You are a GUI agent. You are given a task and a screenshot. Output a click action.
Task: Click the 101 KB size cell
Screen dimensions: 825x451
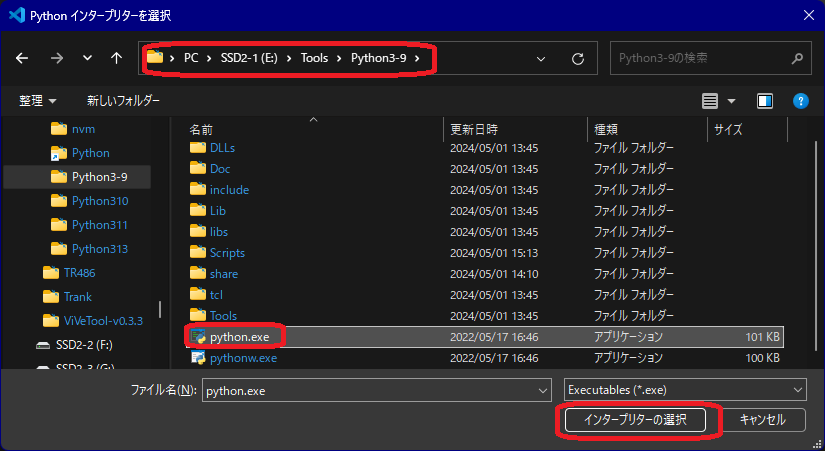[762, 337]
